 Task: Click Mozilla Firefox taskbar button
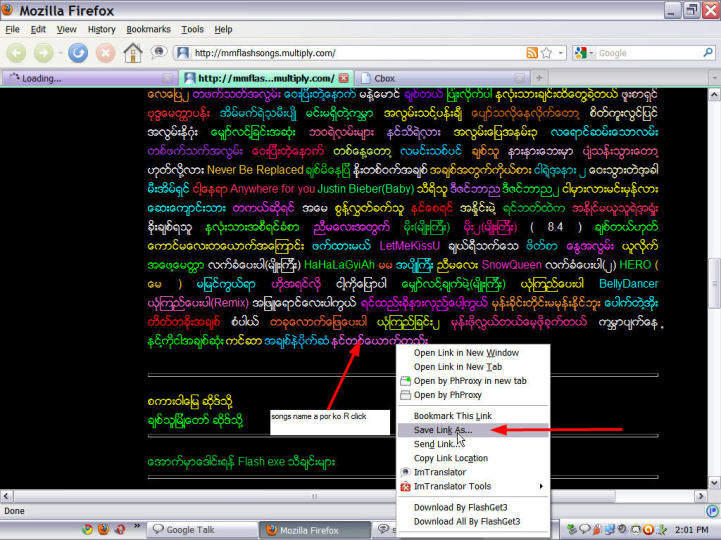(315, 530)
